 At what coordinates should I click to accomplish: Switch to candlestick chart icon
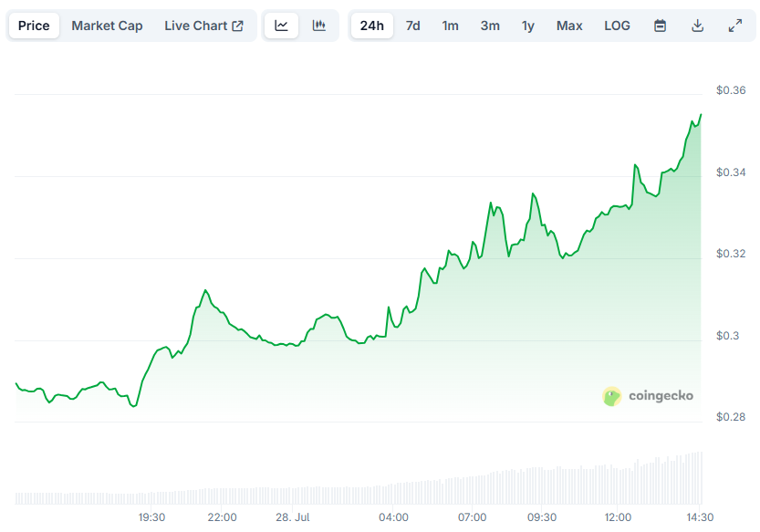(318, 26)
